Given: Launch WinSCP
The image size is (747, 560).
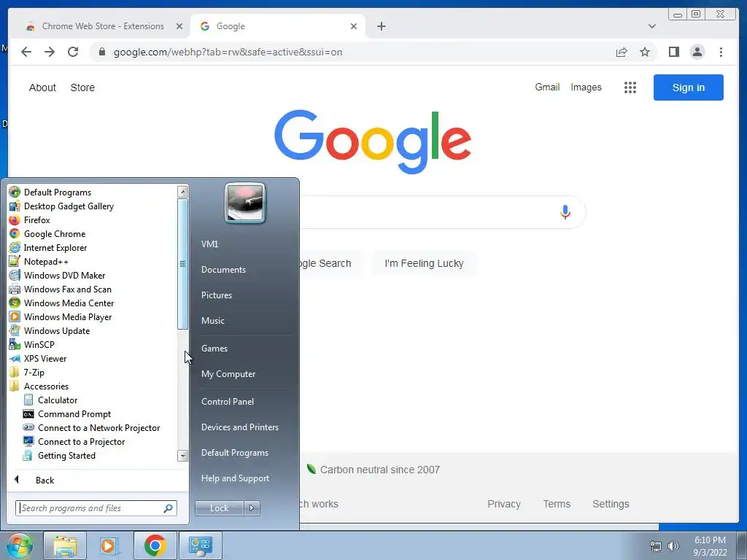Looking at the screenshot, I should pyautogui.click(x=39, y=344).
